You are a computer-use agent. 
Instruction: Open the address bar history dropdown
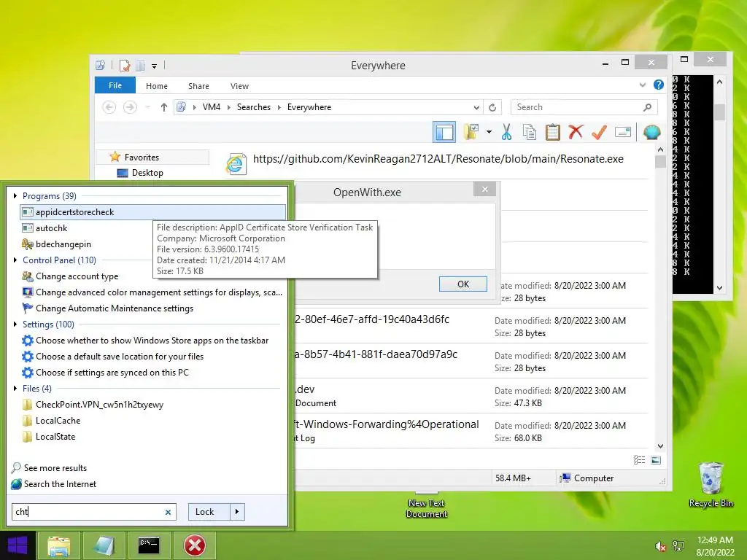[x=476, y=108]
